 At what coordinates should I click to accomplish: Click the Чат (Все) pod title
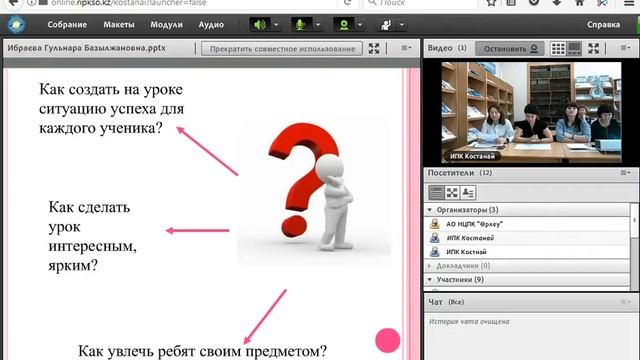point(446,302)
